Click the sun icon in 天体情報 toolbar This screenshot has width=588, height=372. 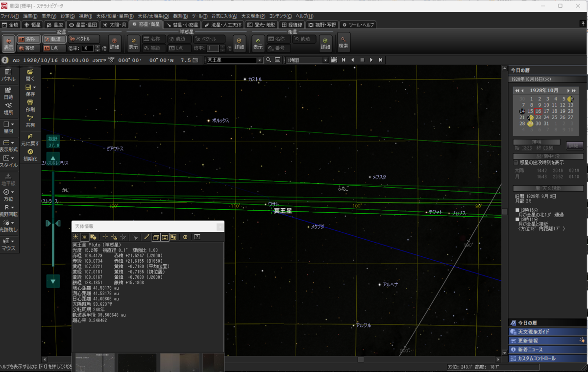click(x=76, y=237)
